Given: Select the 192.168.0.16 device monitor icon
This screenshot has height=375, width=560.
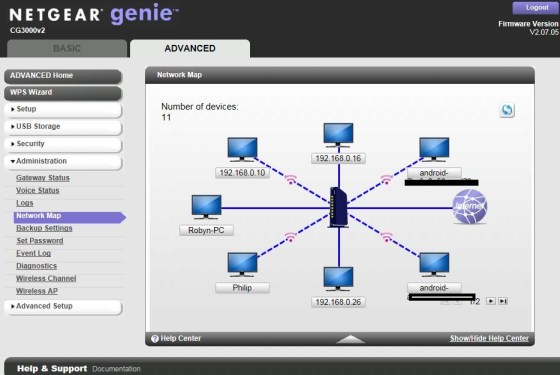Looking at the screenshot, I should 338,135.
